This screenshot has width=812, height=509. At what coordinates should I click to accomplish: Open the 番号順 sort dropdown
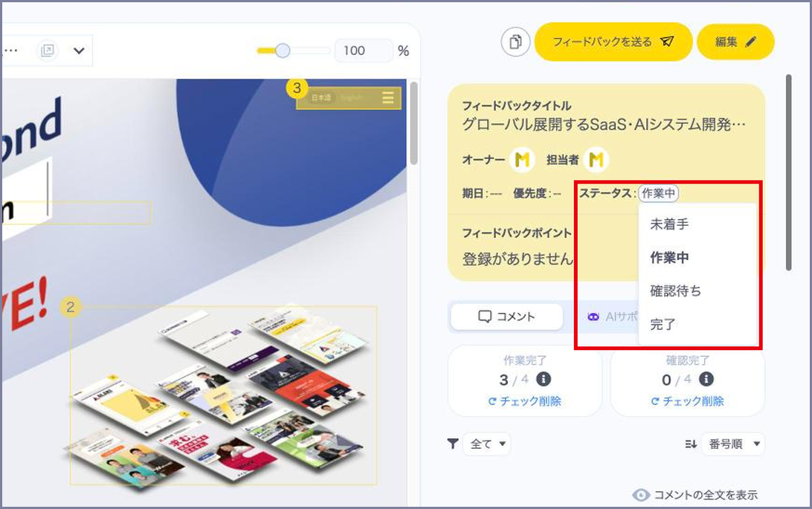pyautogui.click(x=732, y=444)
